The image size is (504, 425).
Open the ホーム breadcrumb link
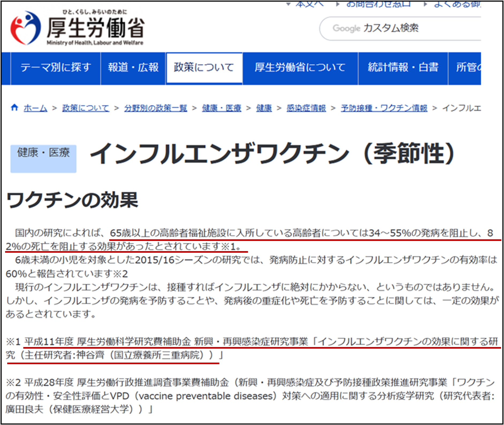click(x=35, y=108)
